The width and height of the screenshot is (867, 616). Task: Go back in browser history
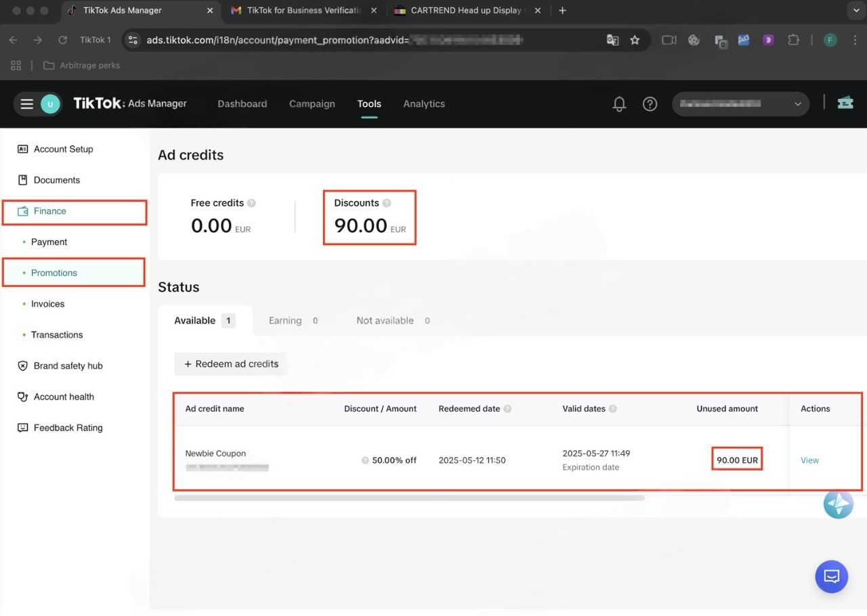click(14, 40)
